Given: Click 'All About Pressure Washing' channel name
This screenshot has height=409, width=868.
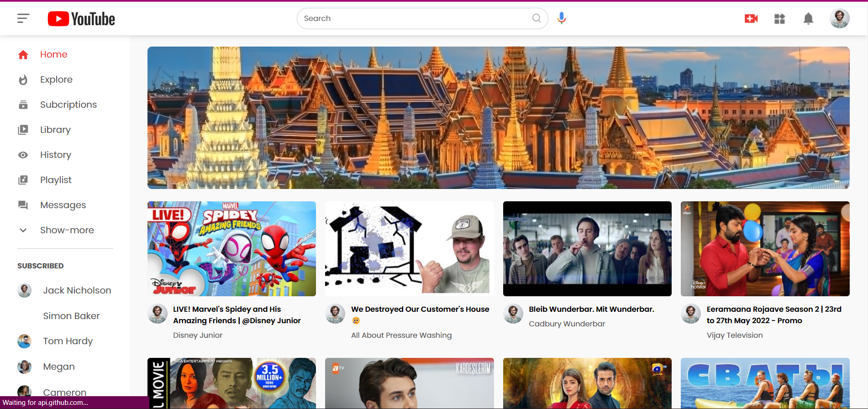Looking at the screenshot, I should click(x=401, y=335).
